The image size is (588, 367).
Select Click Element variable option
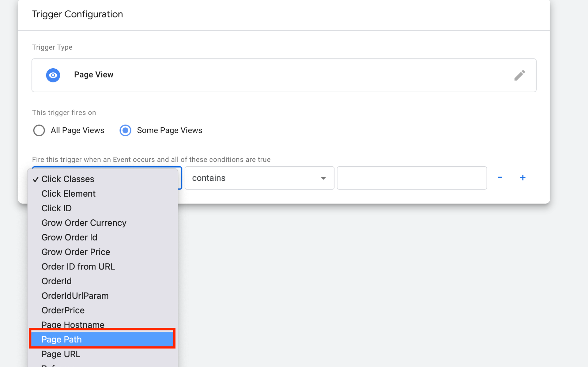[x=68, y=194]
